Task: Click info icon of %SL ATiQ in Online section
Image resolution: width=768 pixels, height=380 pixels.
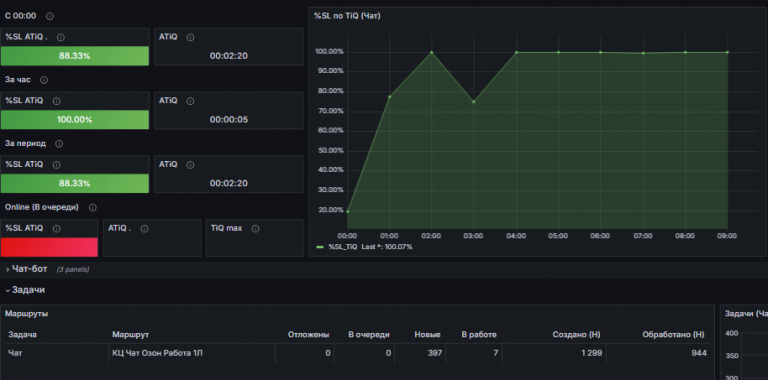Action: coord(56,229)
